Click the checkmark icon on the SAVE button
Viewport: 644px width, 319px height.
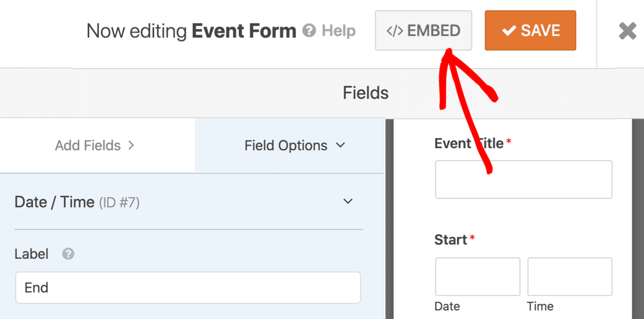(x=509, y=31)
